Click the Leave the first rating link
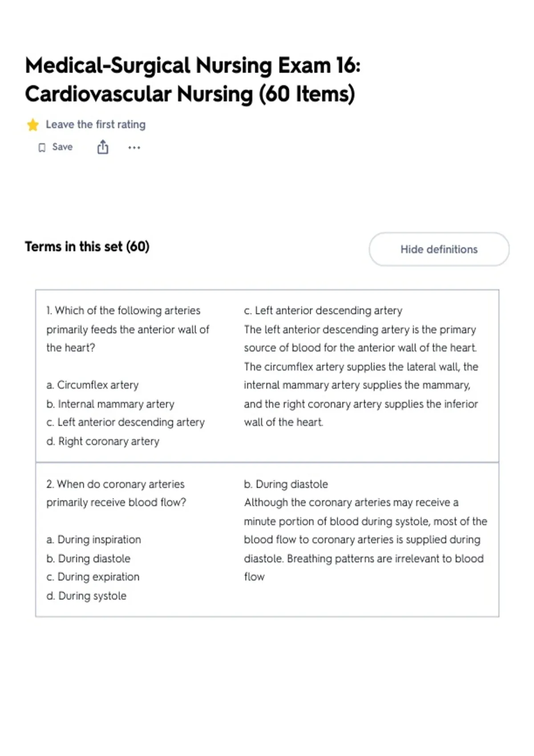This screenshot has height=756, width=534. click(96, 125)
